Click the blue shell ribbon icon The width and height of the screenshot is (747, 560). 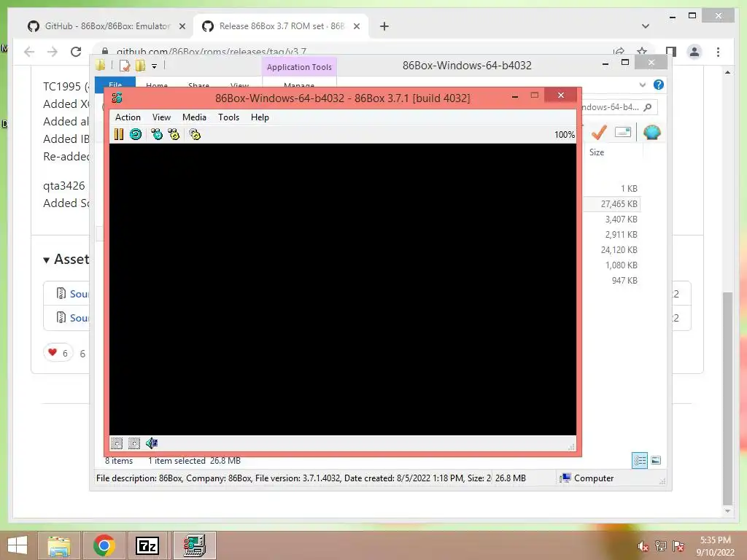point(651,132)
